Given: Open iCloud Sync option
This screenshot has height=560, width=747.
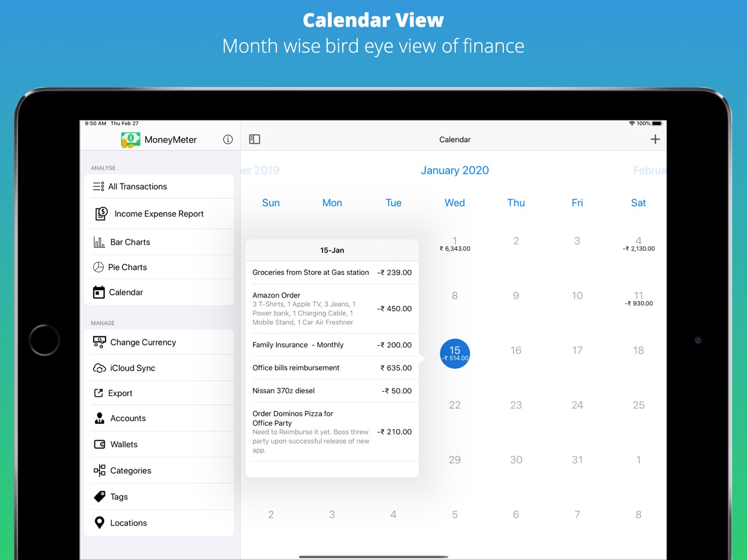Looking at the screenshot, I should pos(159,368).
